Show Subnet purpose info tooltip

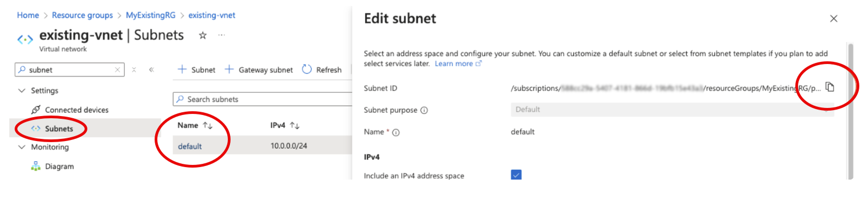pyautogui.click(x=424, y=110)
